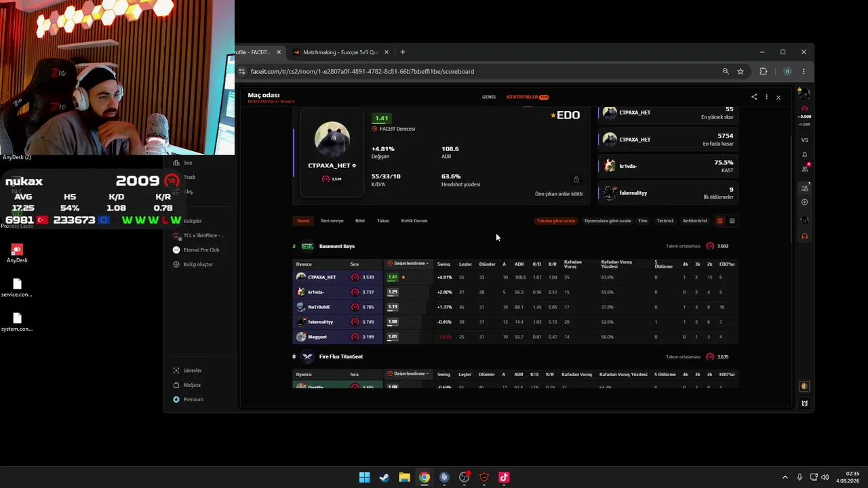Viewport: 868px width, 488px height.
Task: Open AnyDesk desktop shortcut
Action: (x=17, y=253)
